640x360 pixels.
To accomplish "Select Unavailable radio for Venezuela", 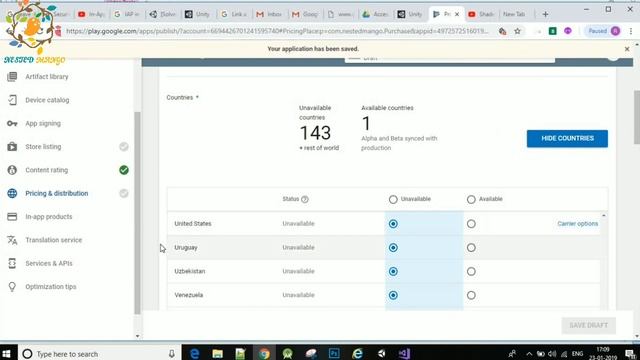I will coord(393,295).
